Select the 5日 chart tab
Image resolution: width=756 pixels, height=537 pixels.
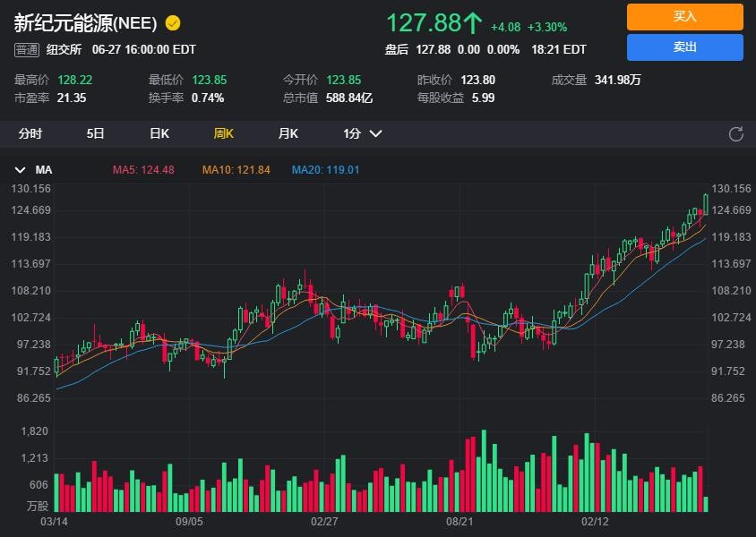pos(95,133)
